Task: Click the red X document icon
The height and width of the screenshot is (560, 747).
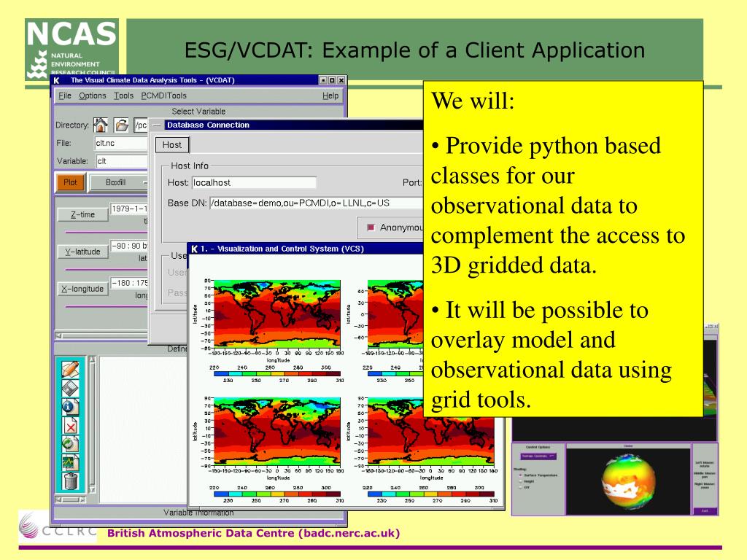Action: click(x=71, y=426)
